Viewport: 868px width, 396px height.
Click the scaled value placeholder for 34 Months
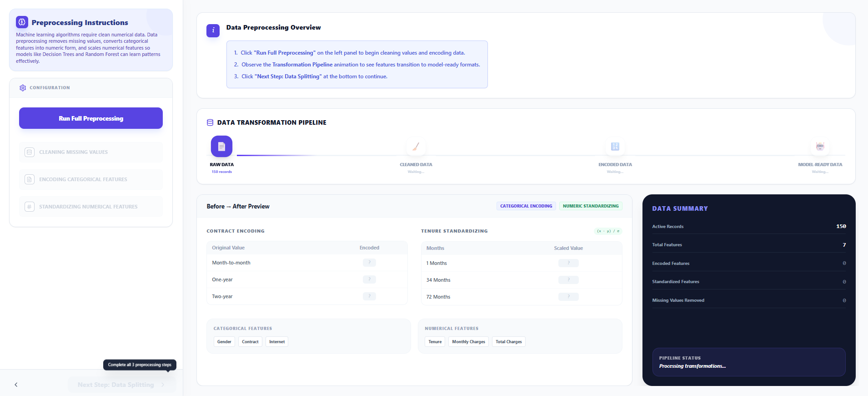(x=568, y=280)
